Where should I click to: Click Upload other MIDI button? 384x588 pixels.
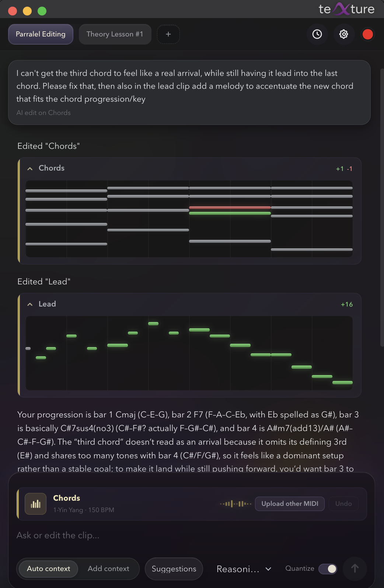(x=290, y=504)
